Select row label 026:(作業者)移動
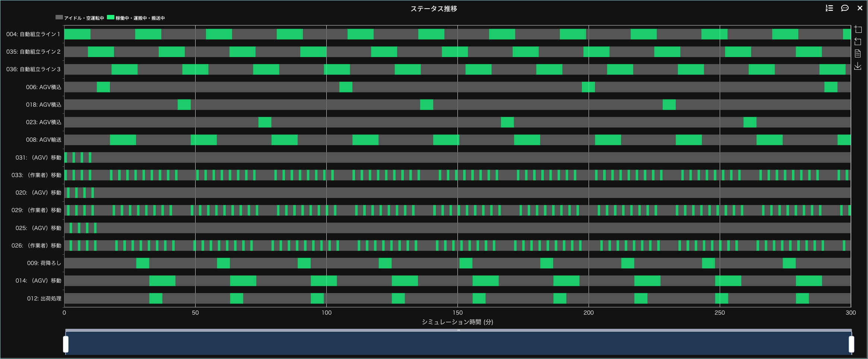The width and height of the screenshot is (868, 359). pyautogui.click(x=37, y=246)
